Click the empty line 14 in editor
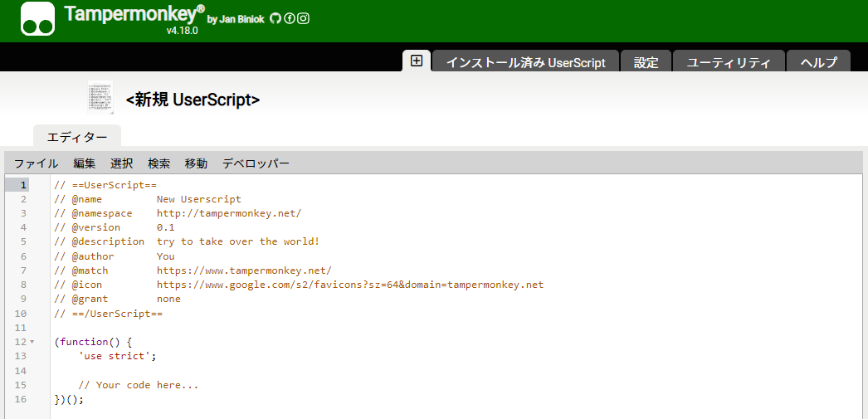Image resolution: width=868 pixels, height=419 pixels. point(456,370)
